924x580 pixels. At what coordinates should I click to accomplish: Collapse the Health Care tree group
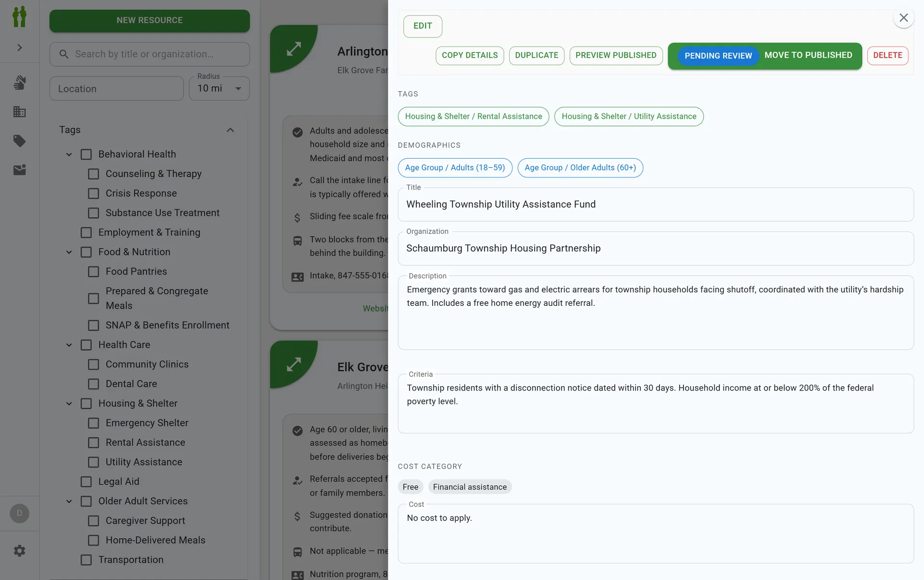pyautogui.click(x=69, y=345)
